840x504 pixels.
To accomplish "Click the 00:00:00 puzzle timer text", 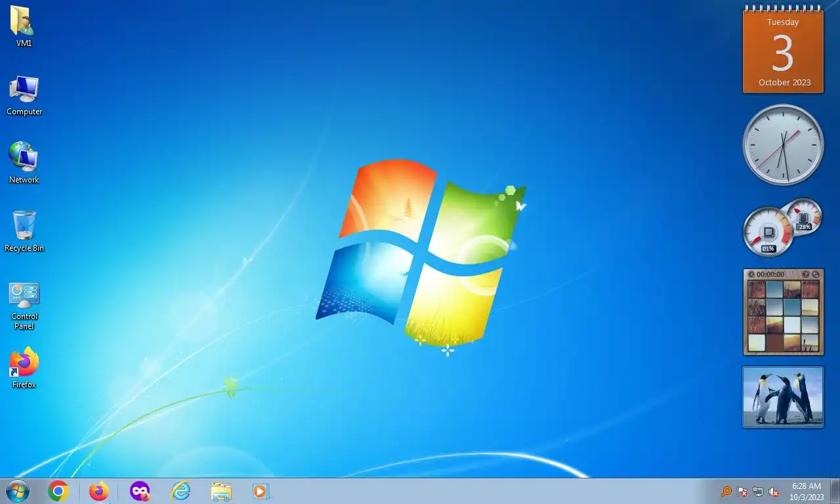I will tap(770, 274).
